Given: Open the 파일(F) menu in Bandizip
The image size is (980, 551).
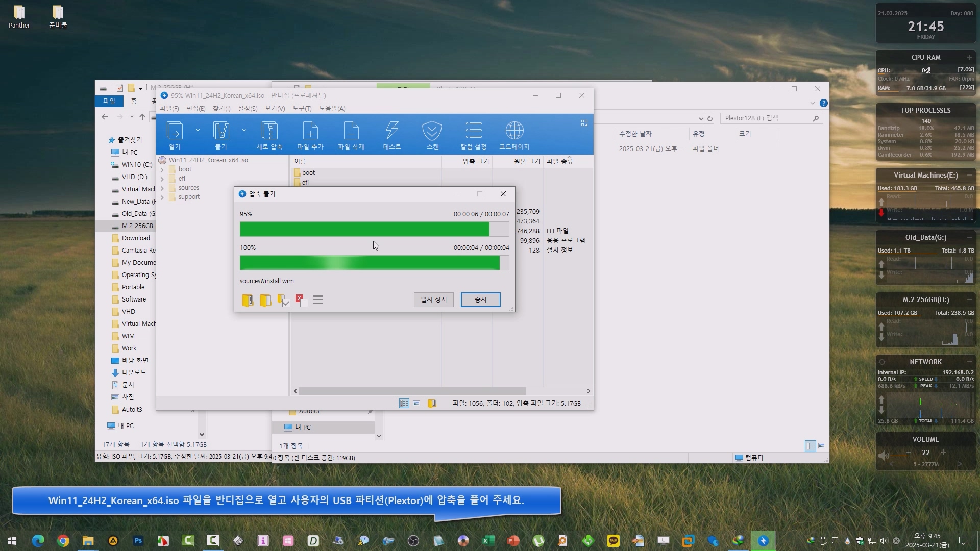Looking at the screenshot, I should coord(169,109).
